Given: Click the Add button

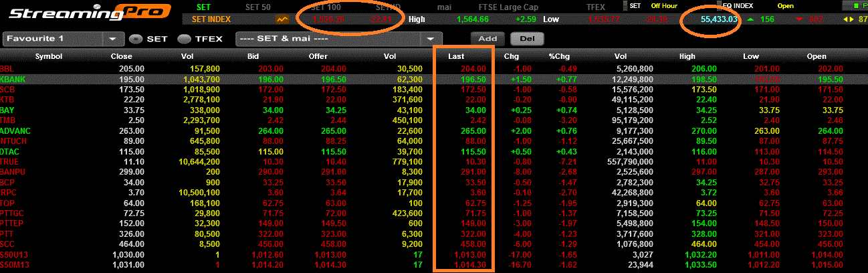Looking at the screenshot, I should (x=487, y=39).
